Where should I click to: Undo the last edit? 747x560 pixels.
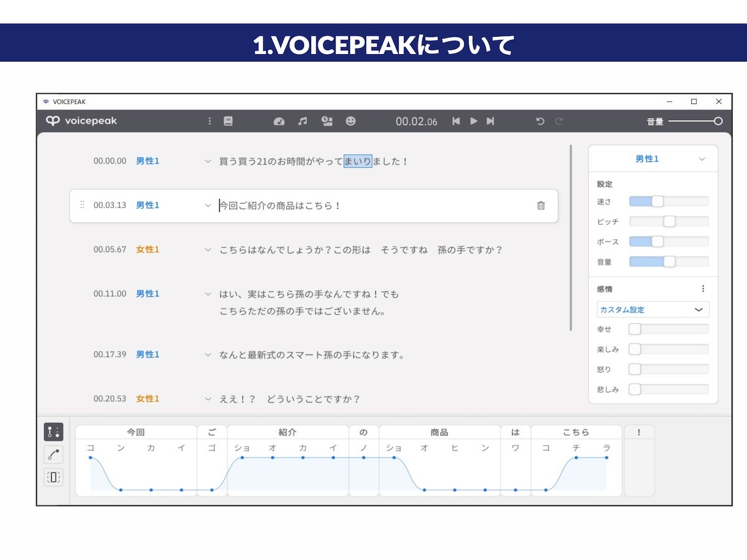coord(540,121)
